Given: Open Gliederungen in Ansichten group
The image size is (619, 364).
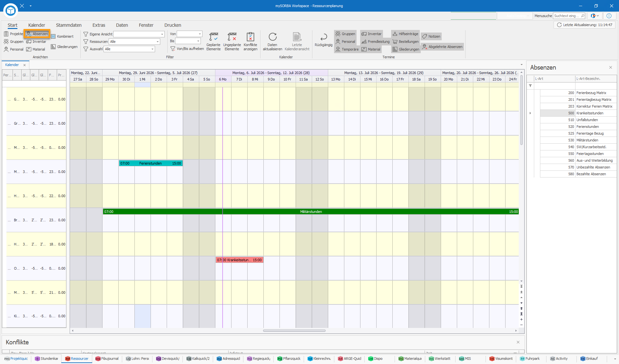Looking at the screenshot, I should click(64, 47).
